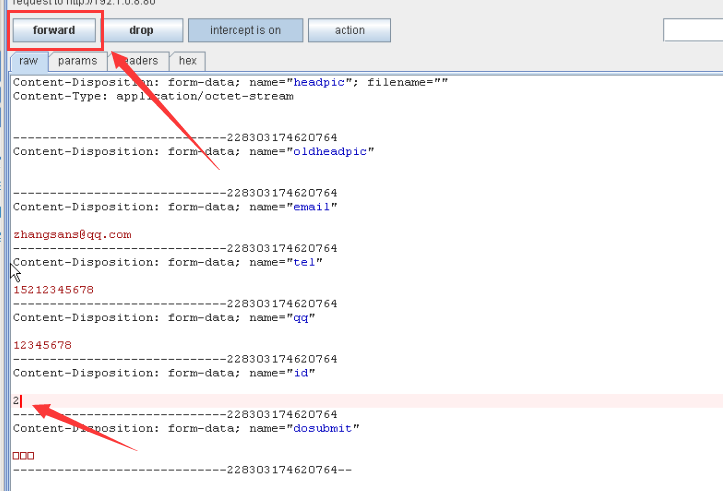
Task: Click the tel parameter name
Action: point(304,262)
